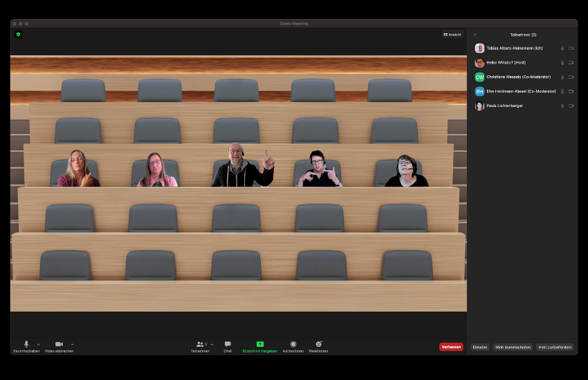Click the blue EH avatar
This screenshot has width=588, height=380.
coord(479,91)
